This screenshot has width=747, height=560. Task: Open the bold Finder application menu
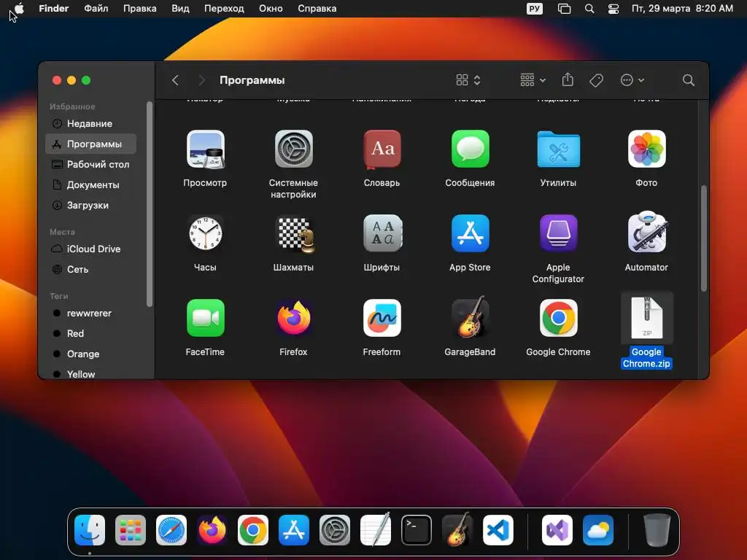click(54, 9)
